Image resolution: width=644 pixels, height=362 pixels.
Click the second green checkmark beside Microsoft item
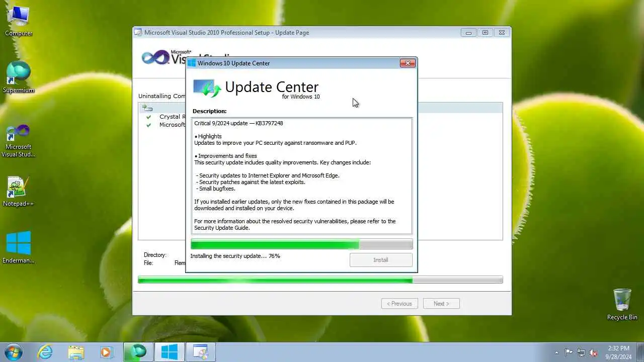(148, 125)
